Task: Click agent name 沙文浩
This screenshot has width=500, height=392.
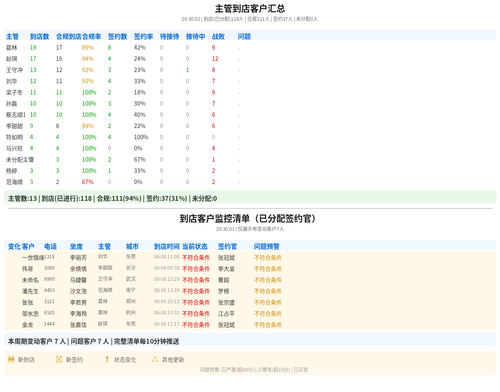Action: [78, 291]
